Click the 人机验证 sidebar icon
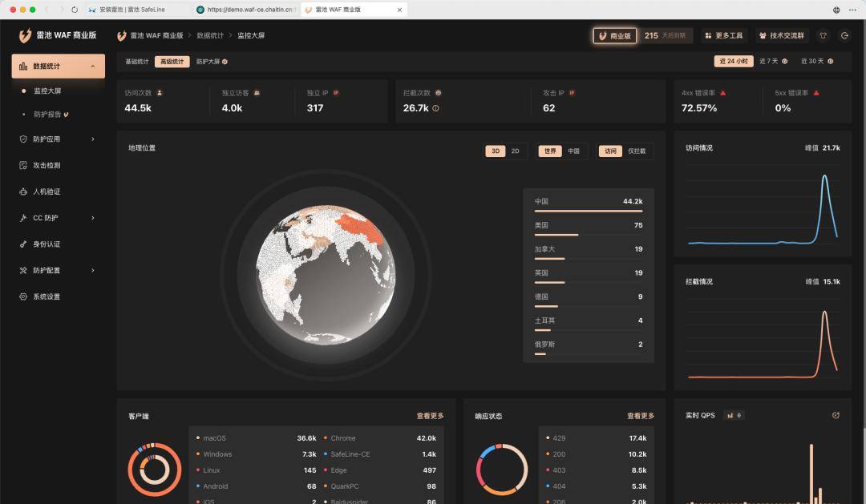The height and width of the screenshot is (504, 866). [24, 192]
